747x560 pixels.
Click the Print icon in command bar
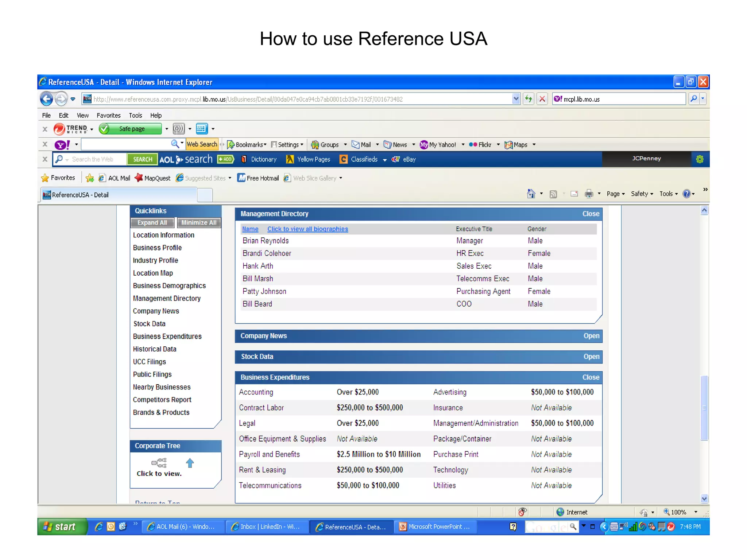(589, 194)
